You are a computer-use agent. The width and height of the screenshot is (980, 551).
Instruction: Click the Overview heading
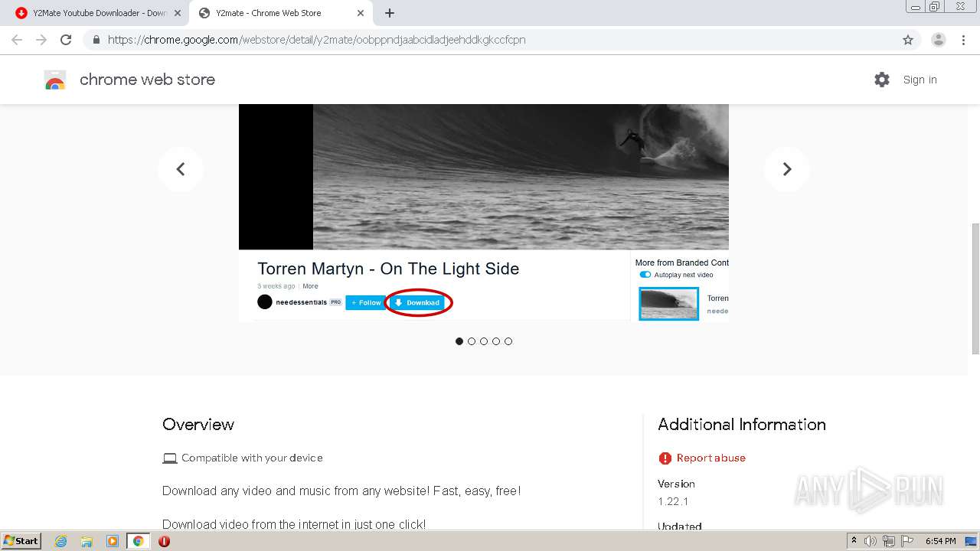click(x=198, y=425)
